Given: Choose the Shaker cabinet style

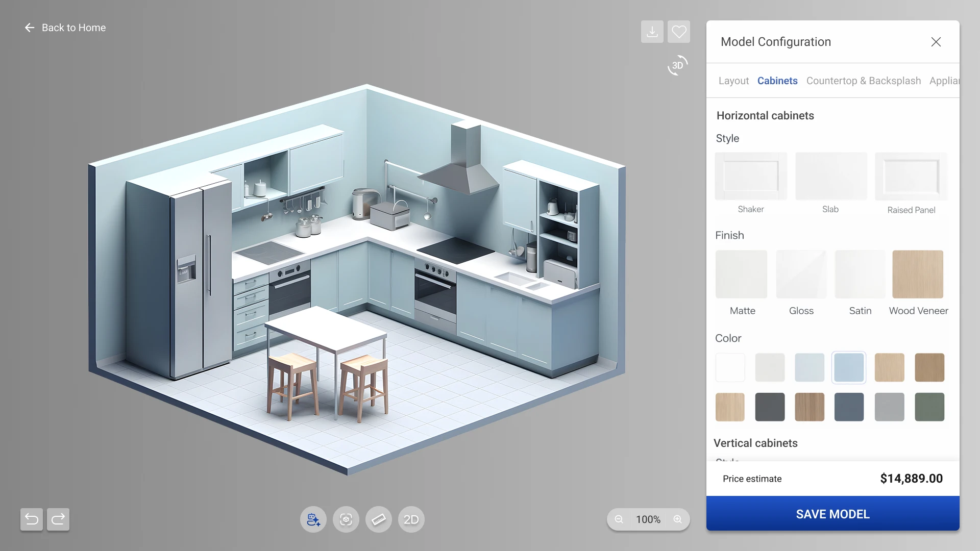Looking at the screenshot, I should pyautogui.click(x=750, y=177).
